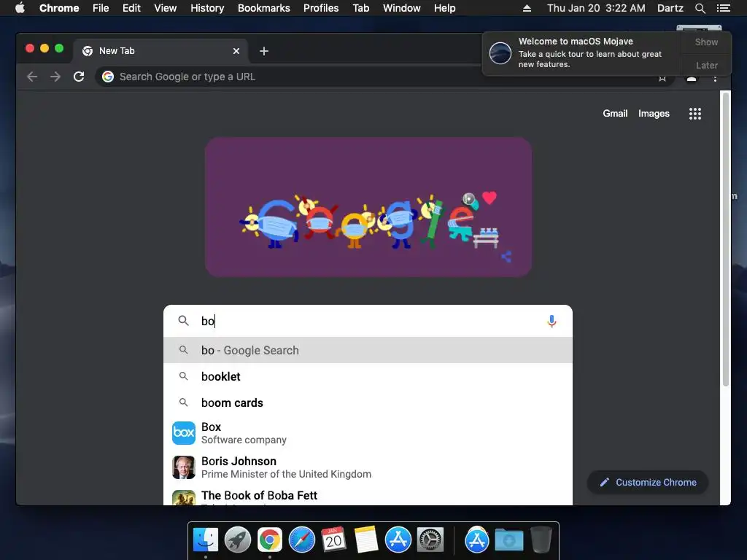The width and height of the screenshot is (747, 560).
Task: Click the magnifier icon in the search box
Action: pos(183,321)
